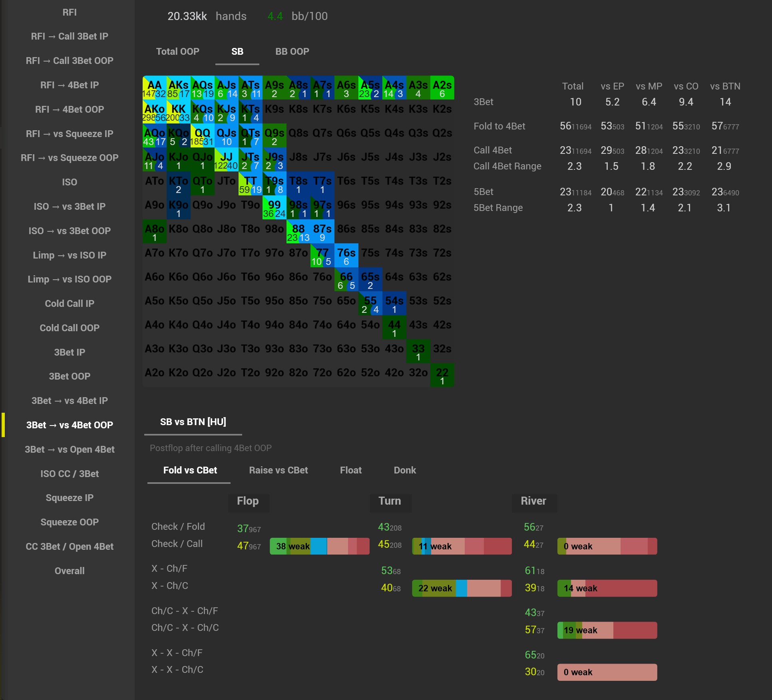Click the vs BTN column header
Screen dimensions: 772x700
click(x=725, y=86)
